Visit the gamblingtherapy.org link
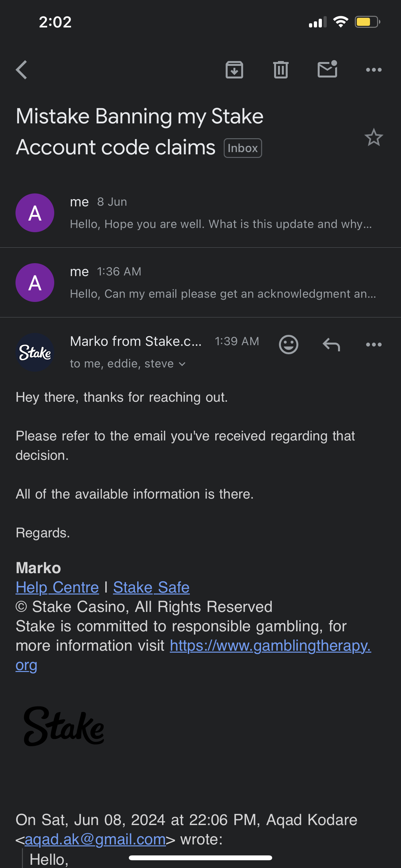The width and height of the screenshot is (401, 868). 270,646
